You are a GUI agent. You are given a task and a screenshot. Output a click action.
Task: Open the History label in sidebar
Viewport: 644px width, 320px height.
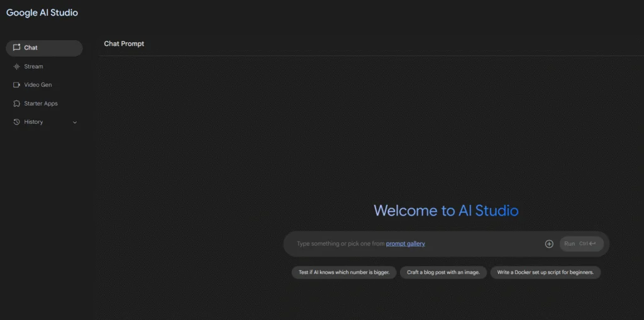coord(33,122)
